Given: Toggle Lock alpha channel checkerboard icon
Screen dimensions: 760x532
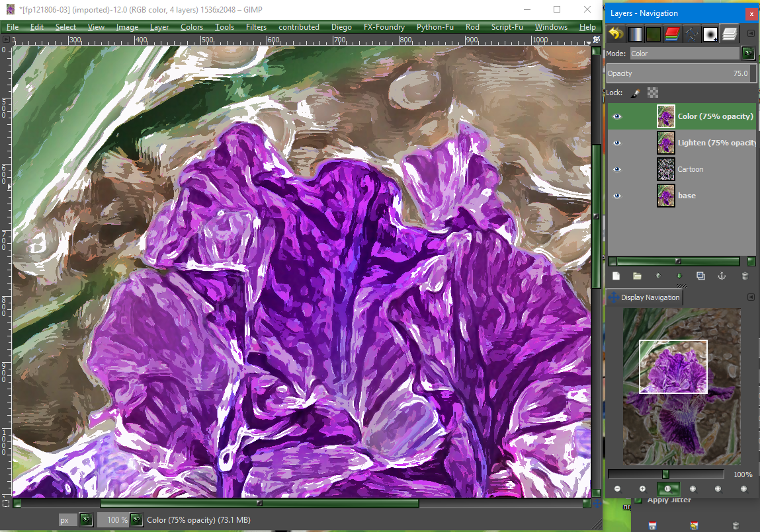Looking at the screenshot, I should [653, 93].
